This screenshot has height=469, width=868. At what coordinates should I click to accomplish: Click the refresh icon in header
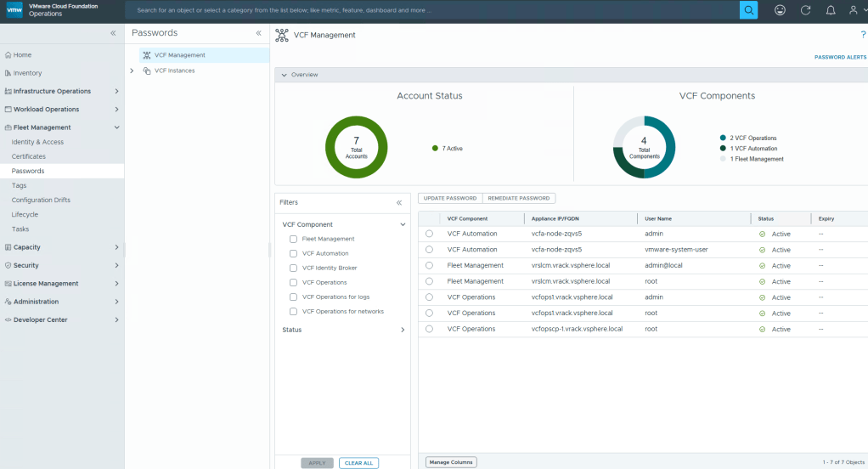805,10
